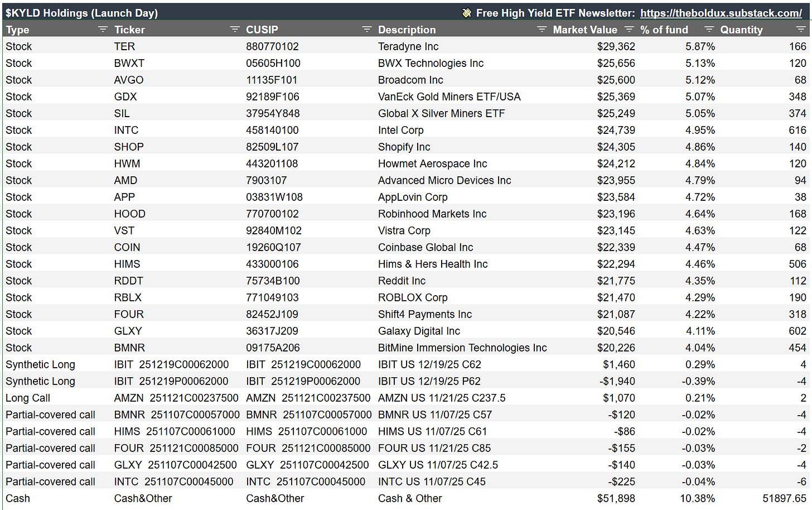Click FOUR US 11/21/25 C85 description

click(434, 448)
